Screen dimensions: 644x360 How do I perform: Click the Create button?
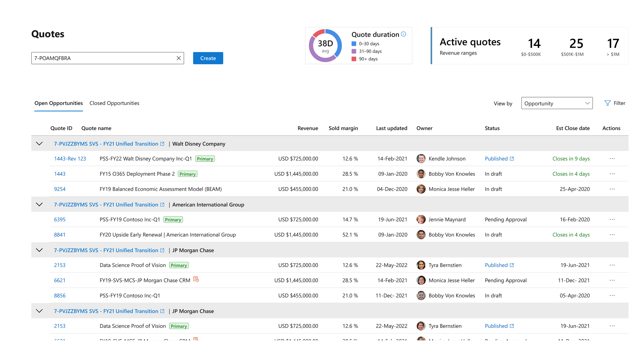208,58
